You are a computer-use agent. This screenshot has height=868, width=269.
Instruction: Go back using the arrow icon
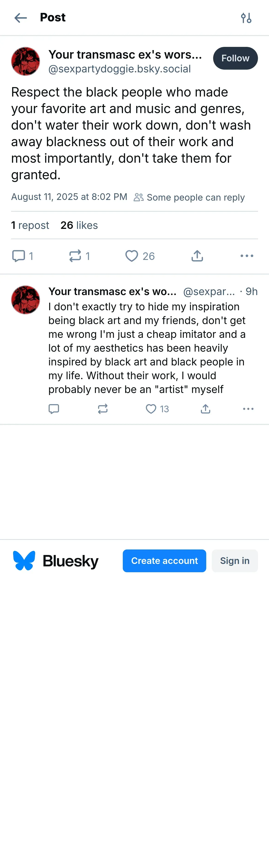(20, 18)
